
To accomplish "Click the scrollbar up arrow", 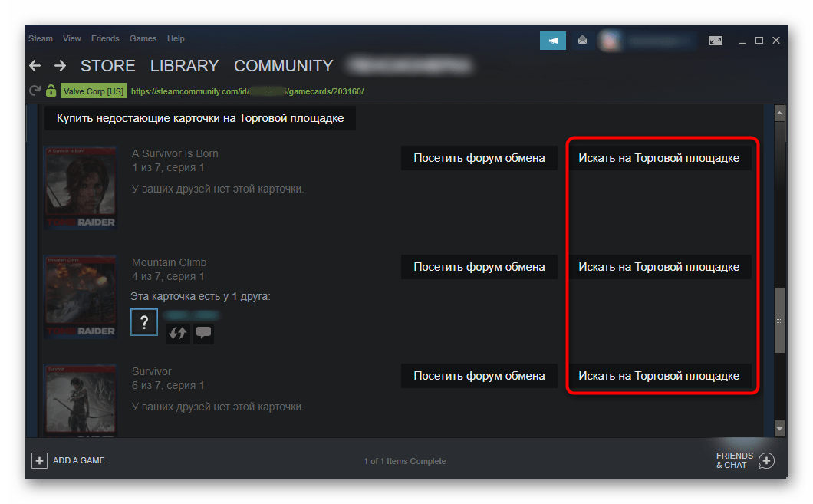I will (779, 113).
